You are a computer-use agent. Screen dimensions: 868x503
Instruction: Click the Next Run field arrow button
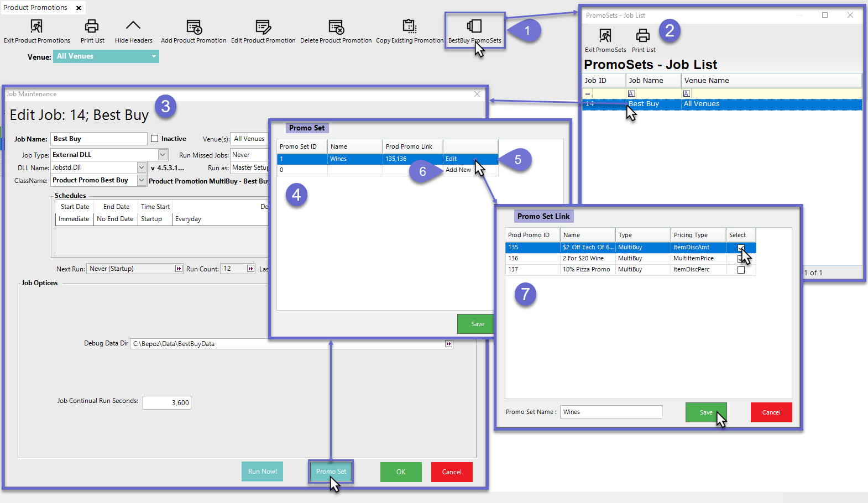179,269
